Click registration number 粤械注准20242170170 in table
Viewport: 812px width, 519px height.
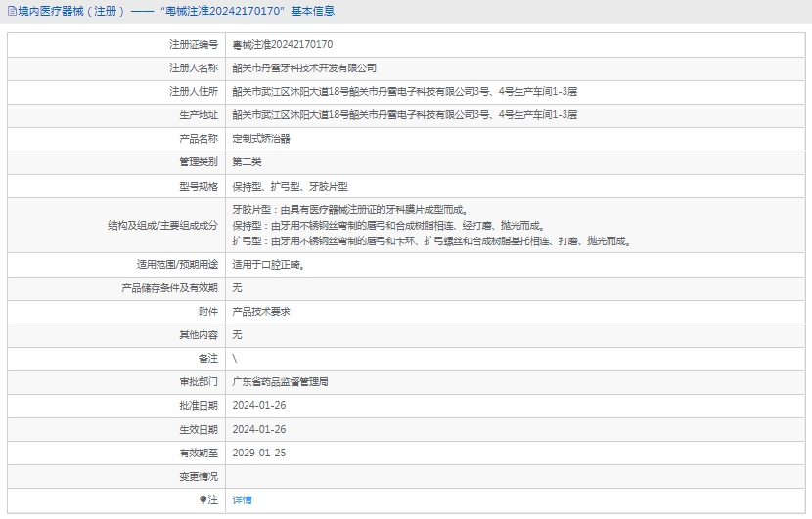pos(282,45)
